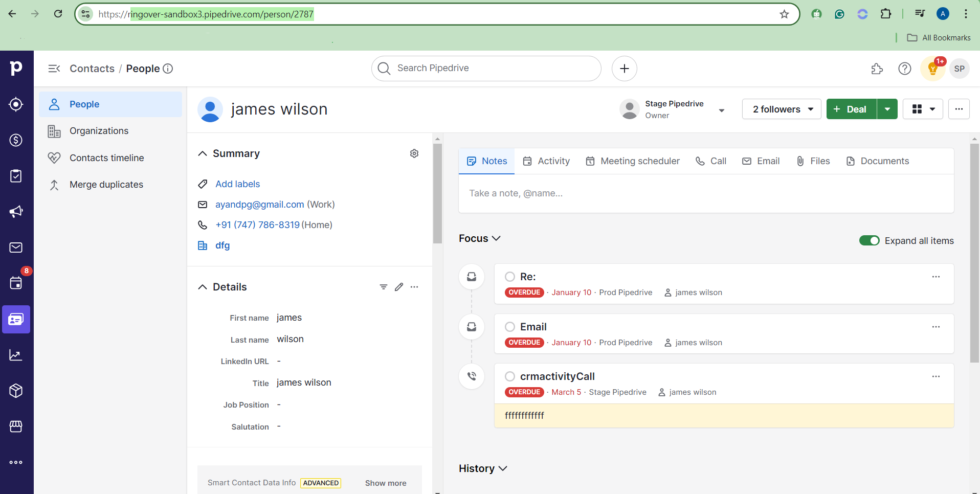980x494 pixels.
Task: Open Details more options dots
Action: 414,287
